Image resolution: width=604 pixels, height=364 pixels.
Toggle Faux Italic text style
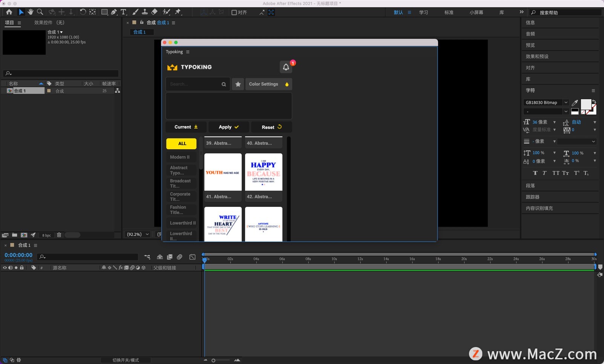544,173
